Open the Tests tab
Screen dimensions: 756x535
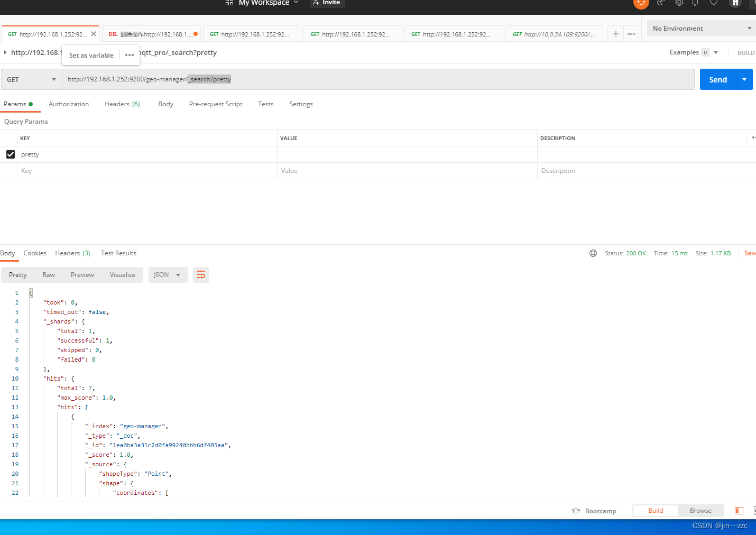(266, 104)
